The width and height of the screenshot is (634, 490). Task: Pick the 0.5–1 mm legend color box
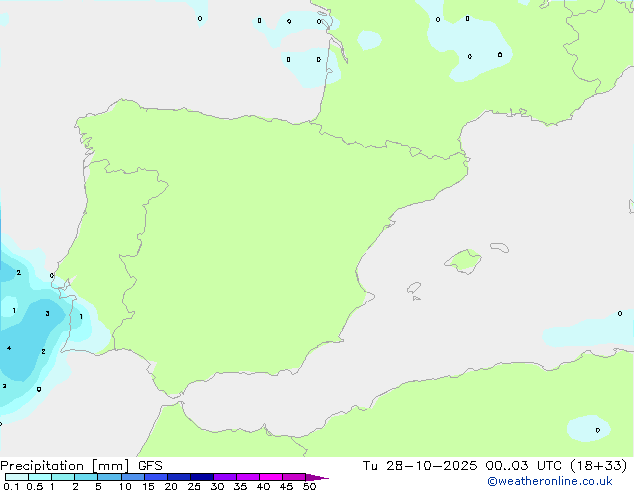click(x=40, y=477)
